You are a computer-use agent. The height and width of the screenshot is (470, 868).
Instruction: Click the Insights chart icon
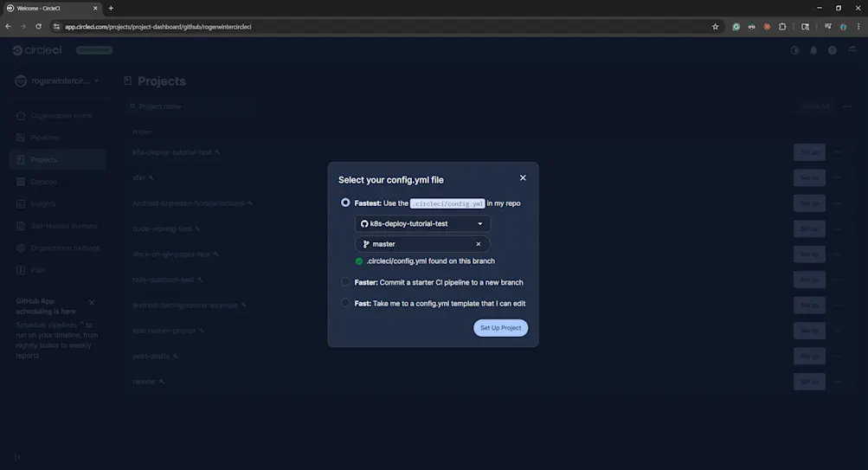(21, 203)
